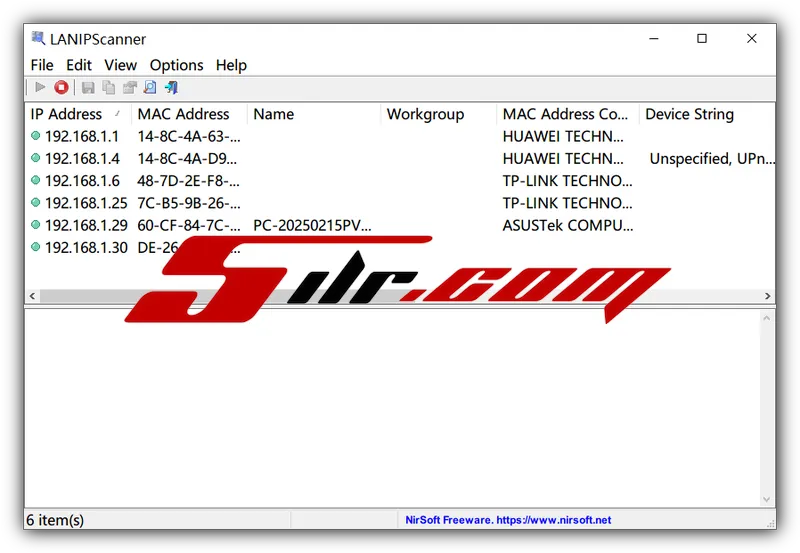The width and height of the screenshot is (800, 553).
Task: Open the Edit menu
Action: click(79, 65)
